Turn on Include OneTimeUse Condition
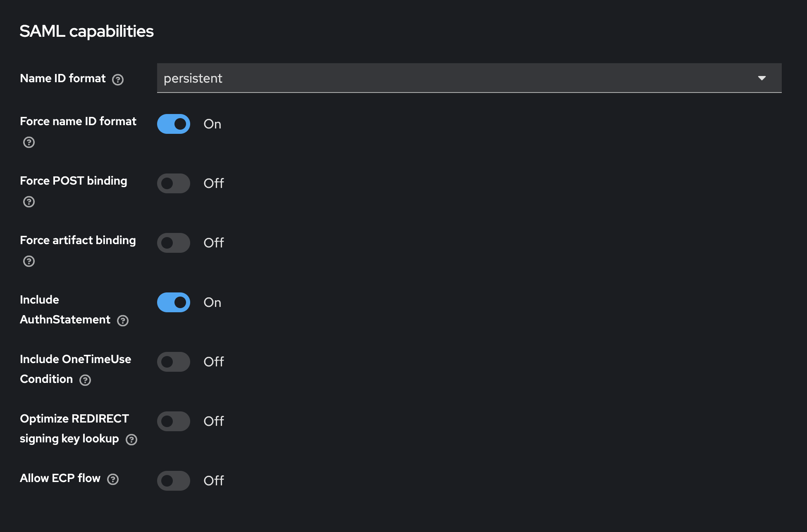Screen dimensions: 807x532 173,361
